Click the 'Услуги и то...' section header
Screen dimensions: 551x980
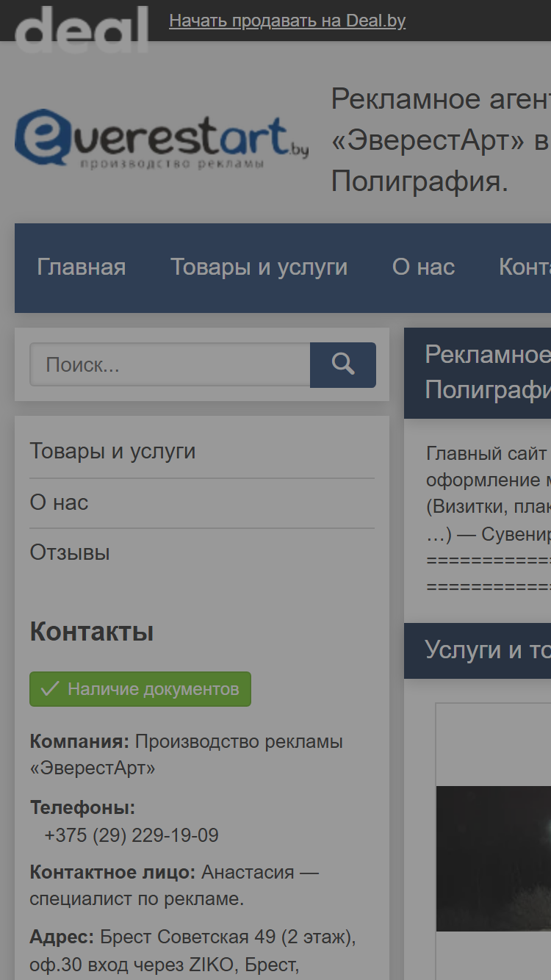[478, 650]
